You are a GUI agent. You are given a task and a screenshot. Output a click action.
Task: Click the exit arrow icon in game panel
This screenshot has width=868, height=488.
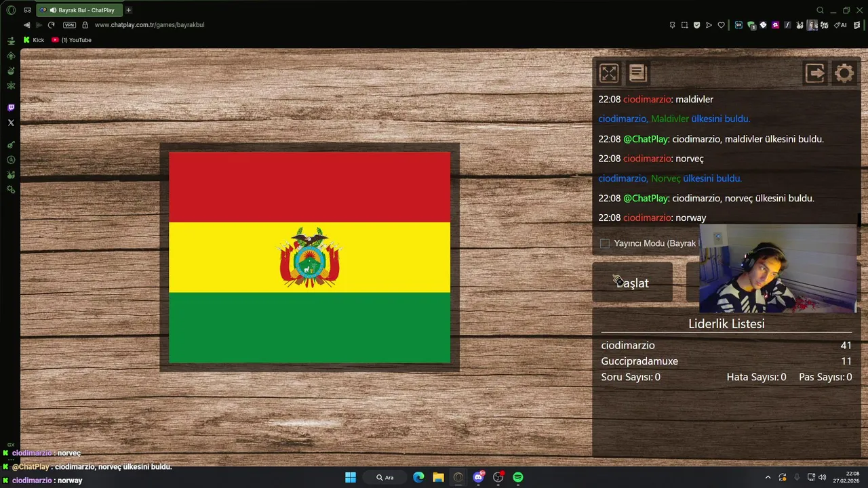click(x=815, y=73)
